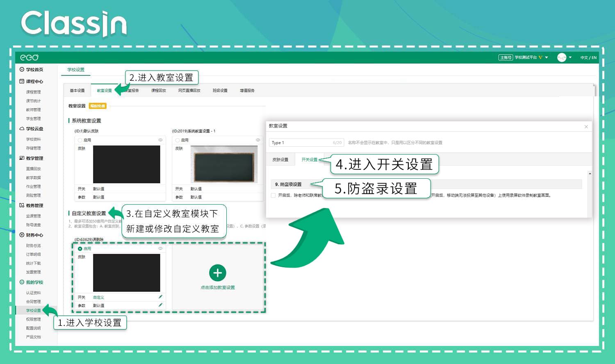Switch to the 教室设置 tab
Image resolution: width=615 pixels, height=364 pixels.
click(104, 91)
